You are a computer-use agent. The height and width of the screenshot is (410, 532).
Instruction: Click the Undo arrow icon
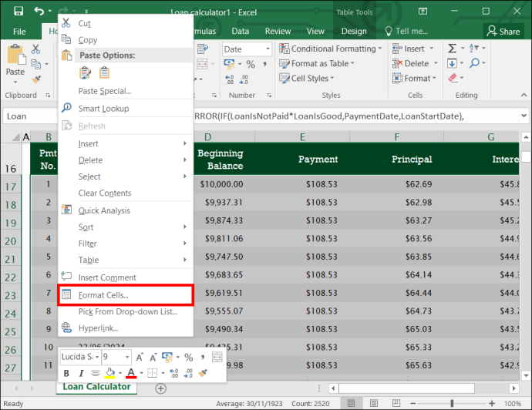39,12
